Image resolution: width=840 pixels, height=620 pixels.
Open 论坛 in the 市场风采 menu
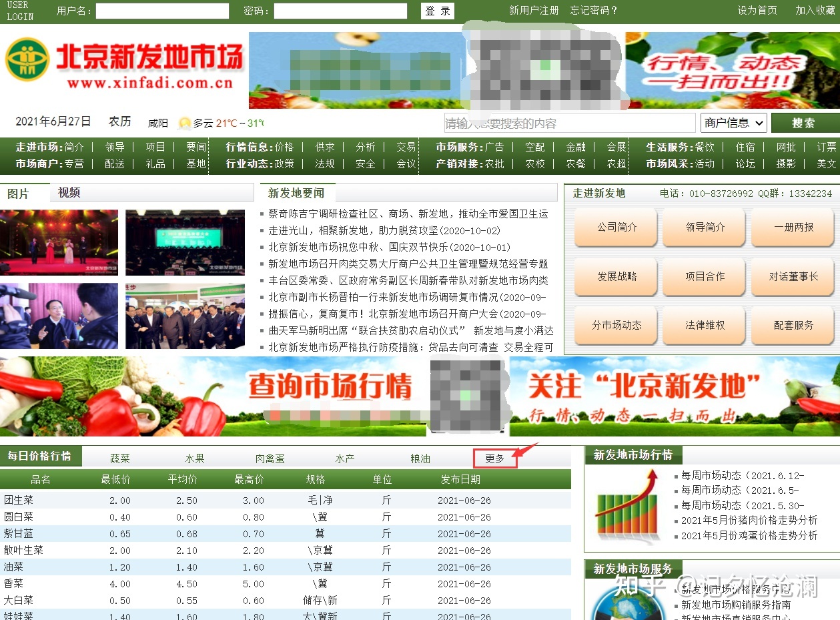[x=745, y=164]
